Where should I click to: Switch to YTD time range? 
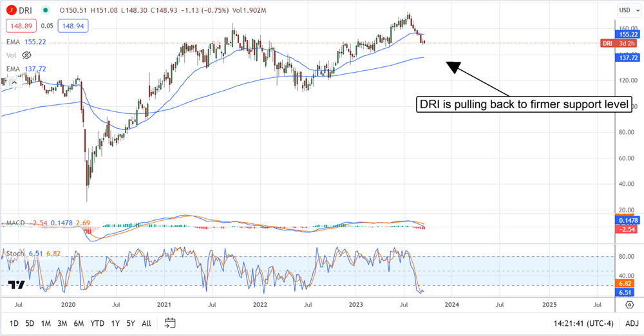[97, 323]
